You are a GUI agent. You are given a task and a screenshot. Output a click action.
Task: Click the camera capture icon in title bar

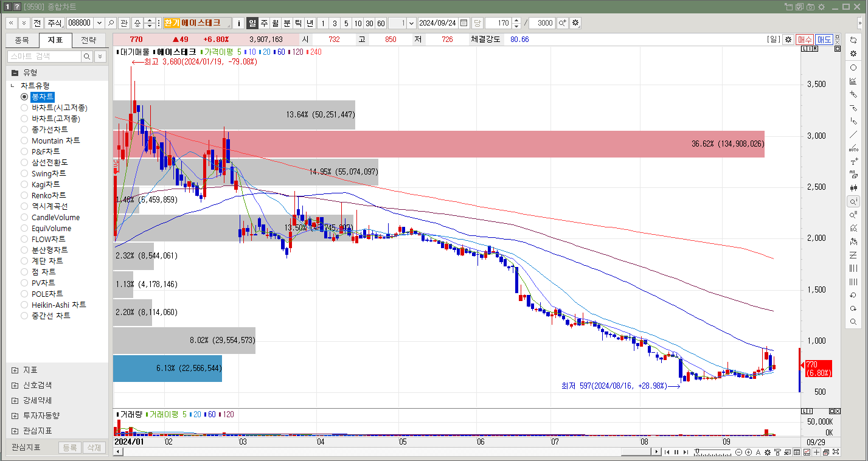[x=810, y=7]
